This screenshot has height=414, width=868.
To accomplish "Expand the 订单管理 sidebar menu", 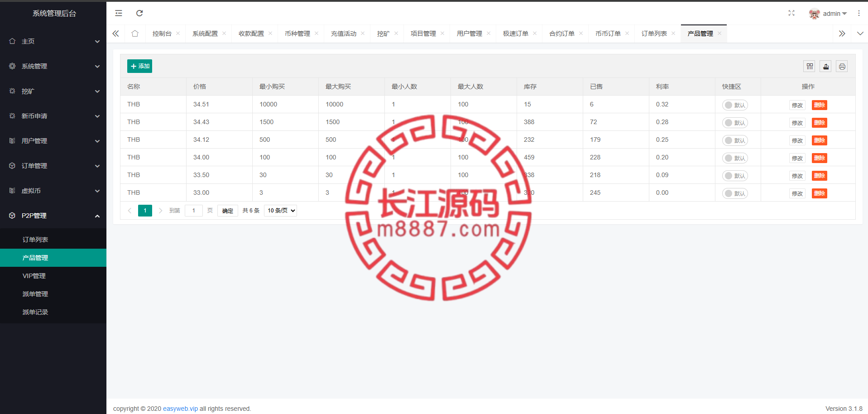I will tap(53, 166).
